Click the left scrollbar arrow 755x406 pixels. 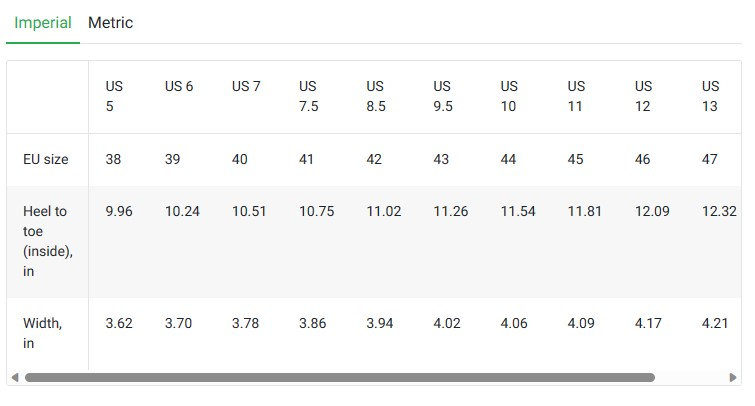tap(15, 377)
